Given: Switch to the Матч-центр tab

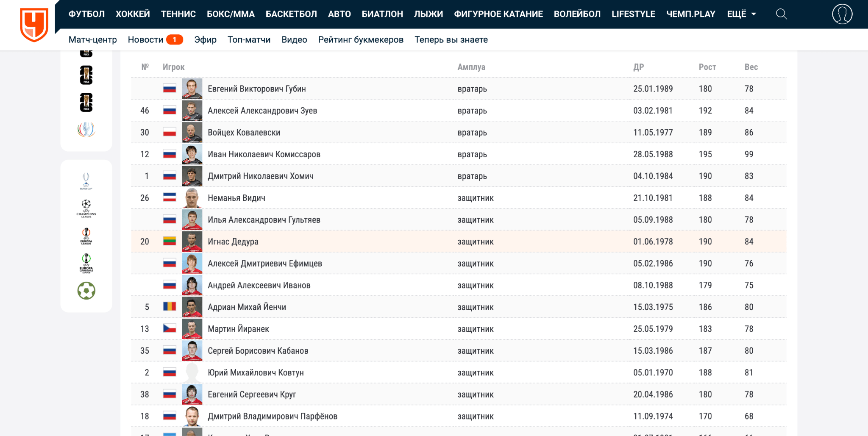Looking at the screenshot, I should (x=92, y=39).
